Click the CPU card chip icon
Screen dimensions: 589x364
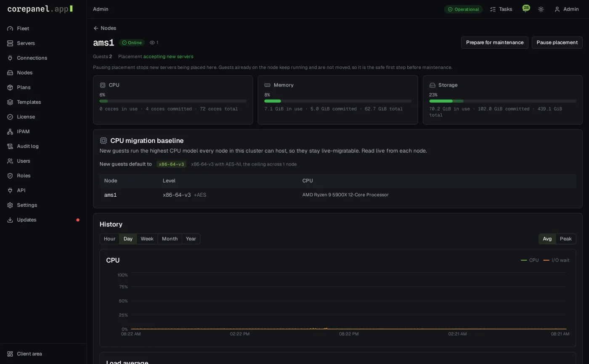click(x=103, y=85)
